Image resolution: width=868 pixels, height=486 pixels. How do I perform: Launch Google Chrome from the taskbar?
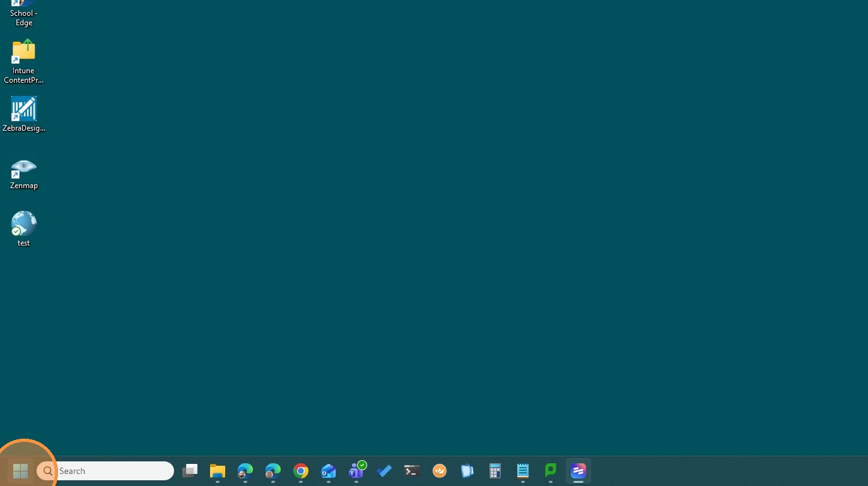[301, 471]
